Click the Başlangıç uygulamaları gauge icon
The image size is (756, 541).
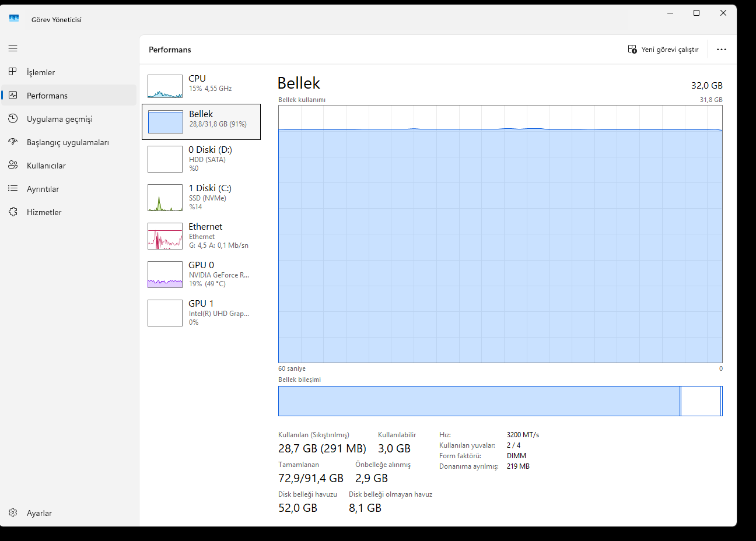click(13, 142)
